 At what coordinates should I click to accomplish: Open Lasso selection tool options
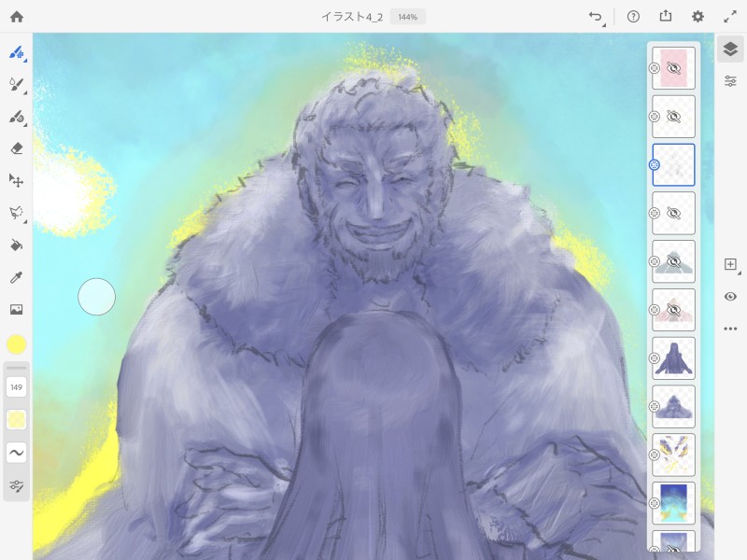click(x=17, y=213)
